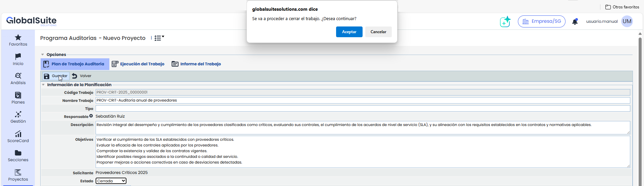Open the Análisis sidebar icon
The width and height of the screenshot is (644, 186).
pyautogui.click(x=18, y=76)
